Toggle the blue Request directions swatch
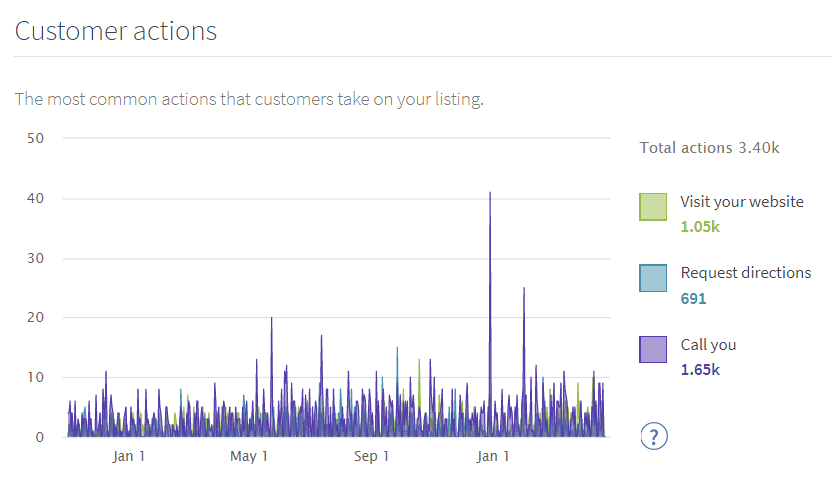The height and width of the screenshot is (491, 832). 653,278
